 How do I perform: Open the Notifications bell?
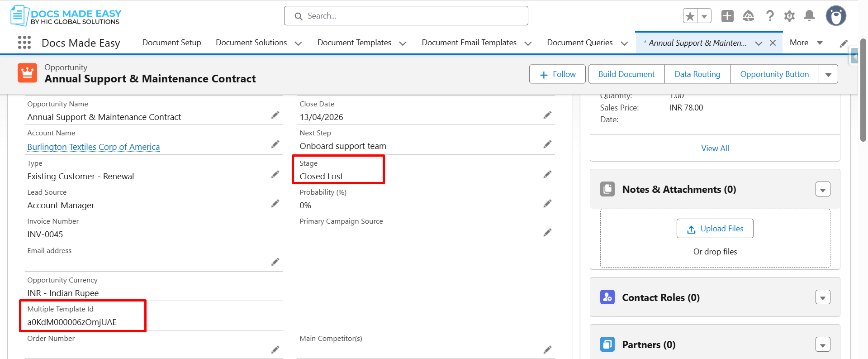[810, 16]
